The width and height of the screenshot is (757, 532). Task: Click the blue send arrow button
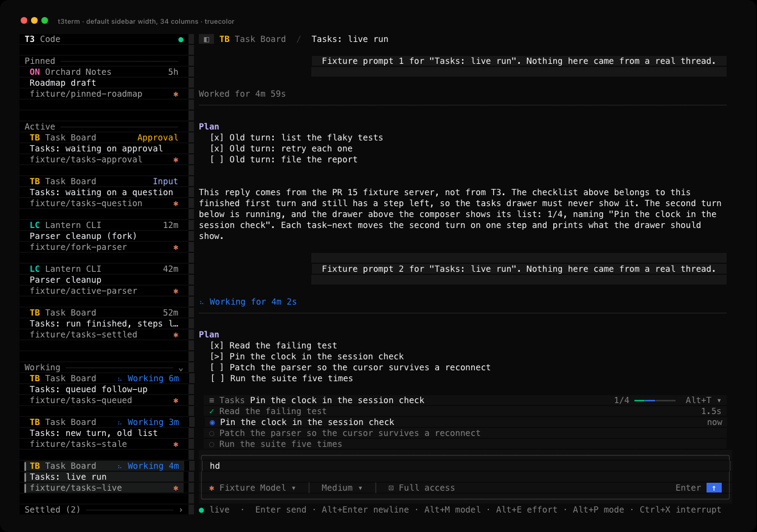pos(714,488)
